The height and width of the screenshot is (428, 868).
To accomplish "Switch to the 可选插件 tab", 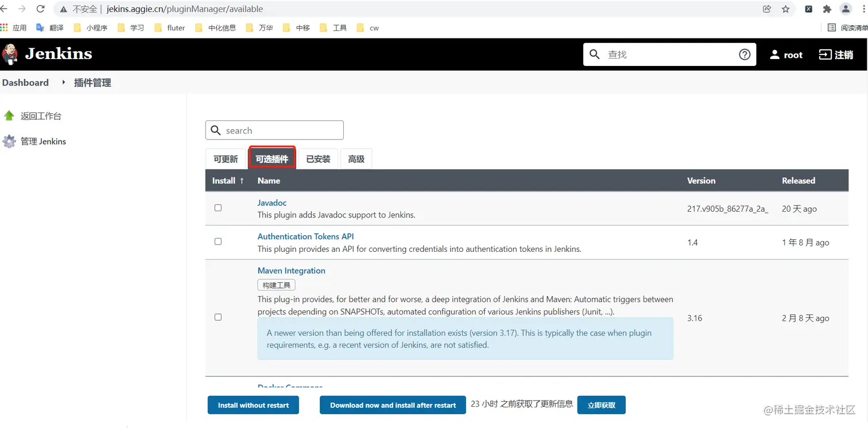I will 272,159.
